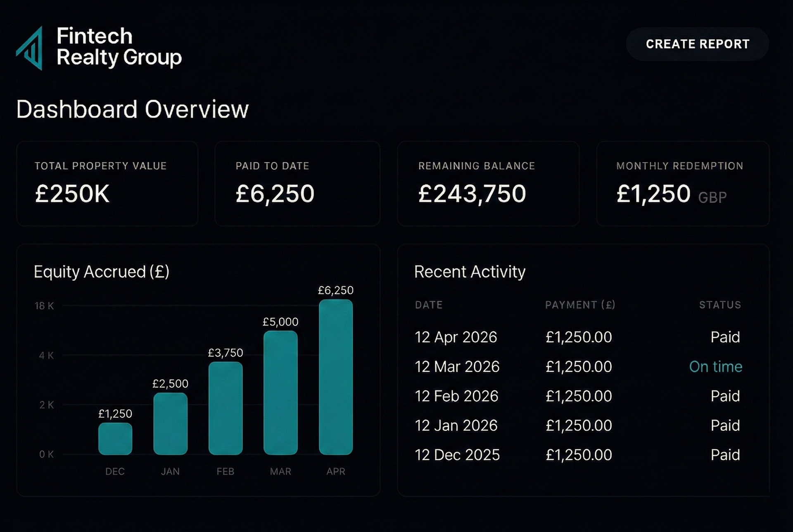Image resolution: width=793 pixels, height=532 pixels.
Task: Click the FEB equity bar
Action: (226, 408)
